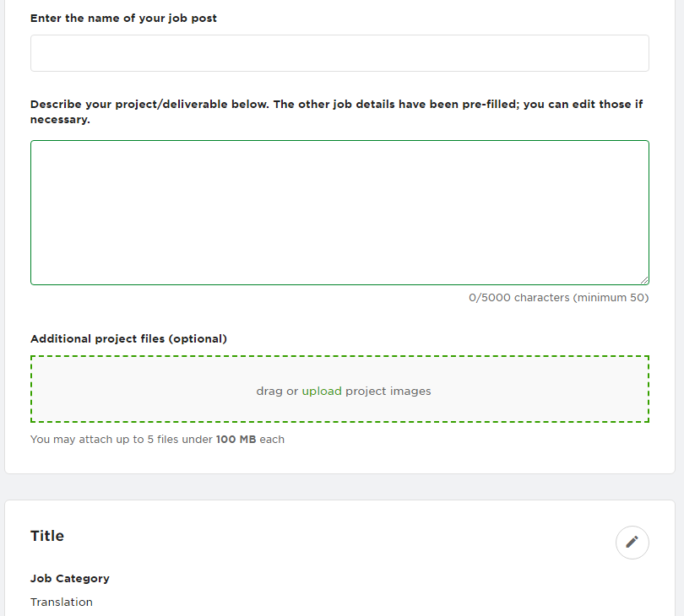684x616 pixels.
Task: Grab the description text area resize handle
Action: [x=644, y=280]
